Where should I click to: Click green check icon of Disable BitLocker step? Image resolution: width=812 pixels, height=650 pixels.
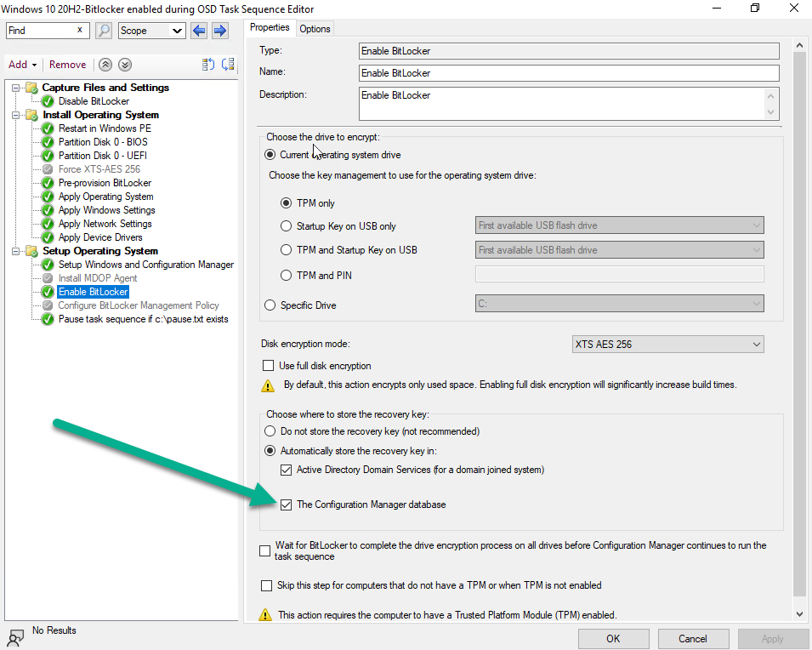point(48,101)
